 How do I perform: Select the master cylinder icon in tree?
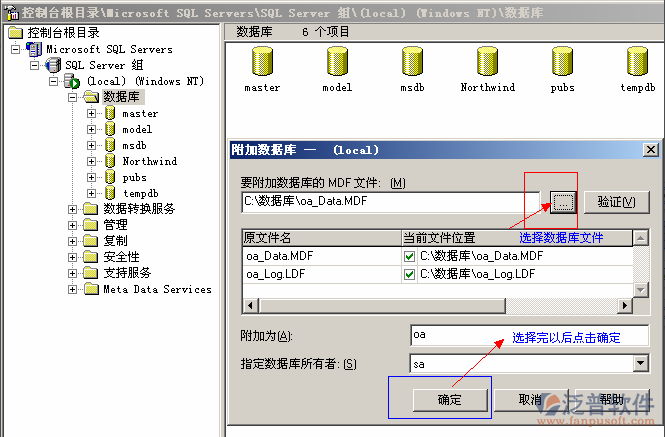(x=110, y=113)
